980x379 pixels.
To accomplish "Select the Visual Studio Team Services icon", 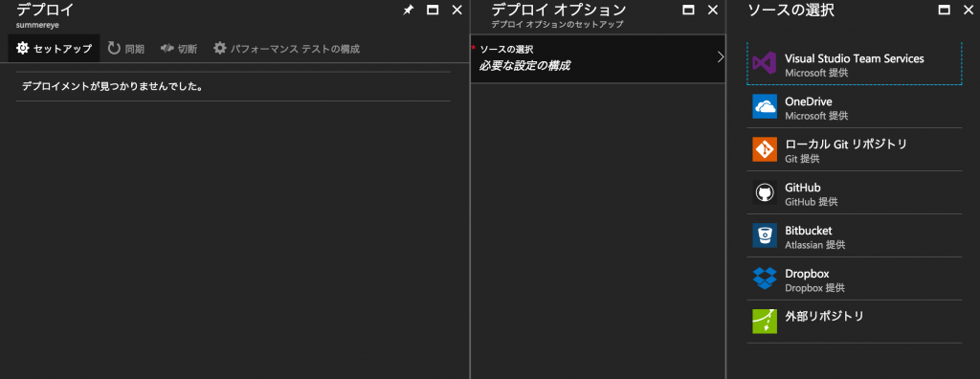I will coord(765,64).
